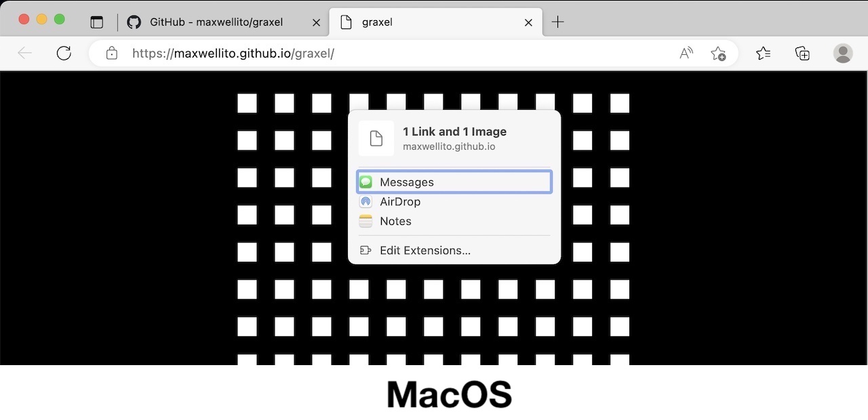This screenshot has height=420, width=868.
Task: Open the Favorites list icon
Action: [763, 53]
